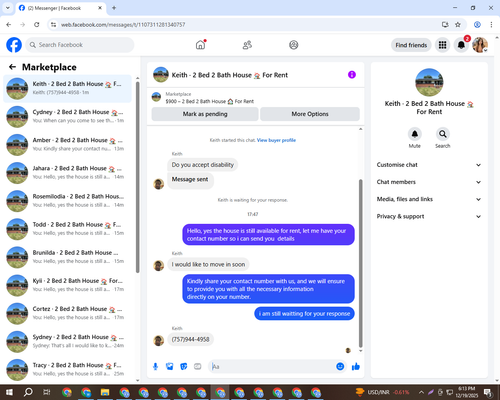This screenshot has height=400, width=500.
Task: Open Amber's conversation in the chat list
Action: [67, 145]
